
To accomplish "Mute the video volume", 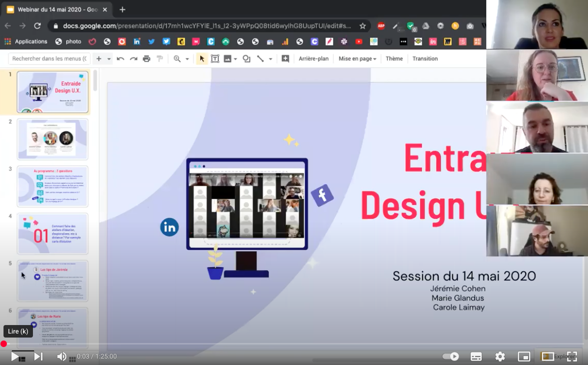I will point(61,357).
